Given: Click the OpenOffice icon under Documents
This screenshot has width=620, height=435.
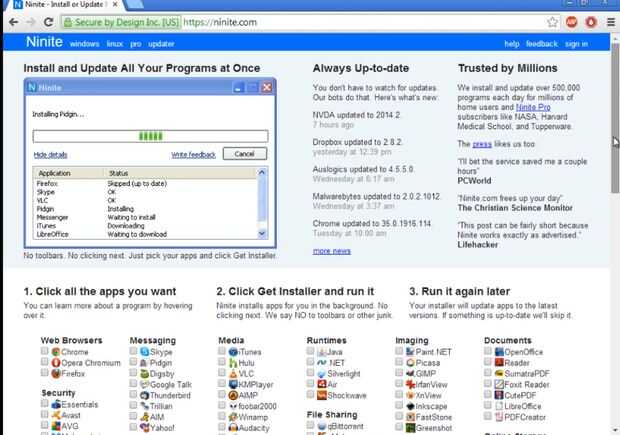Looking at the screenshot, I should coord(499,352).
